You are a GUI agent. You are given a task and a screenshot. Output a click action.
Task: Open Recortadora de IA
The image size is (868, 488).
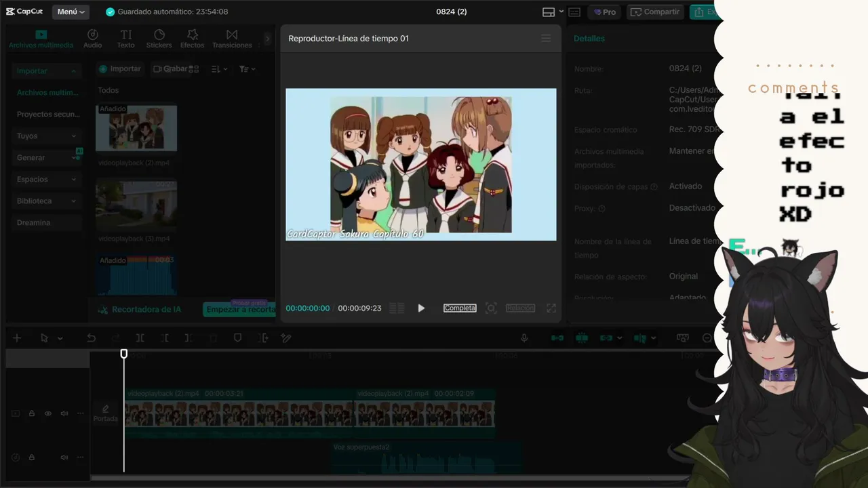[140, 309]
